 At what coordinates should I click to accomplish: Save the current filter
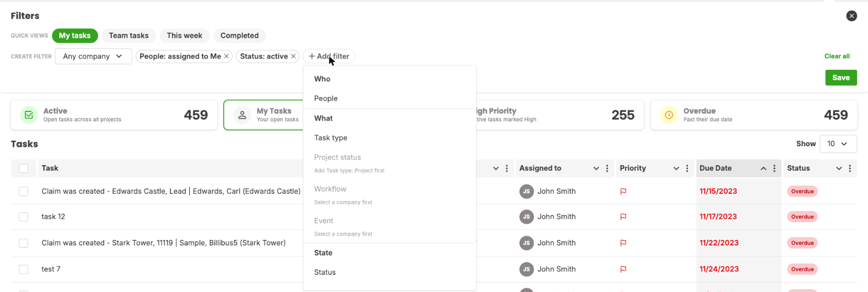click(841, 78)
